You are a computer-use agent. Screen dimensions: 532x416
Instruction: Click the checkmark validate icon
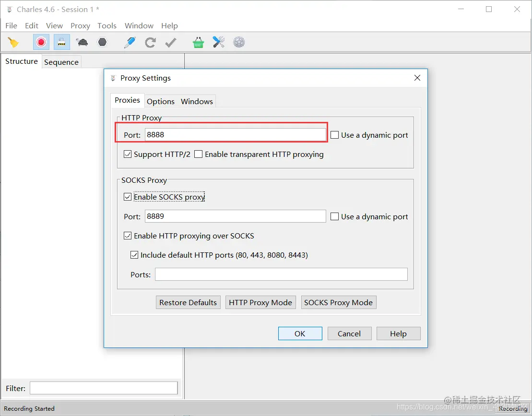click(171, 42)
